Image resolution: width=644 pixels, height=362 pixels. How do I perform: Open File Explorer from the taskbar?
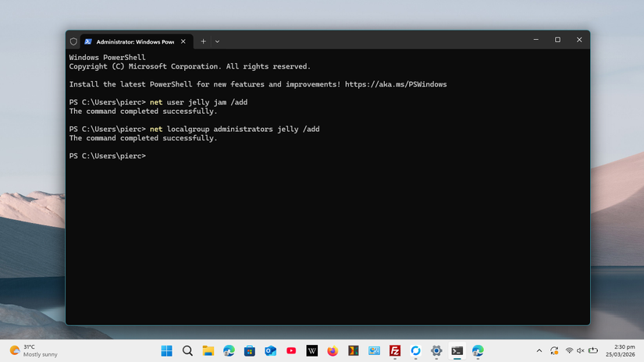(208, 350)
